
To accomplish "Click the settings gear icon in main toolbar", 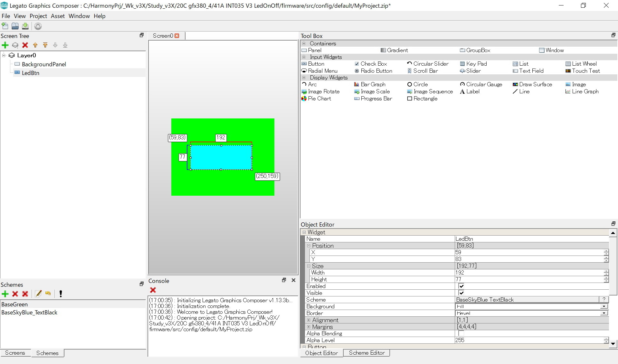I will pyautogui.click(x=38, y=26).
